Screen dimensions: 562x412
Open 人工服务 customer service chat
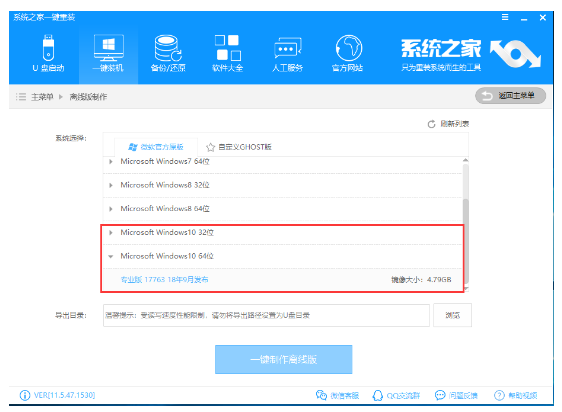(x=287, y=53)
